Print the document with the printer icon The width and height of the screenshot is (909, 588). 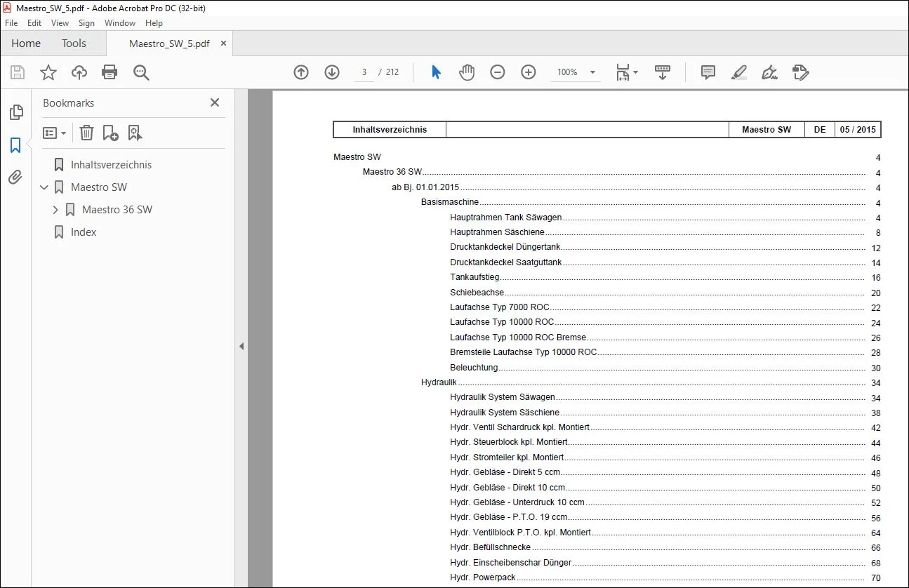pos(110,72)
